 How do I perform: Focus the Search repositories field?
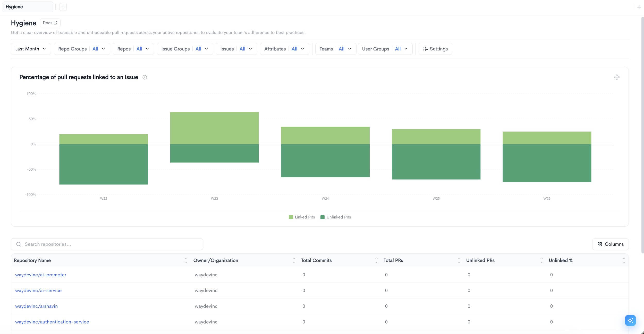click(x=107, y=244)
